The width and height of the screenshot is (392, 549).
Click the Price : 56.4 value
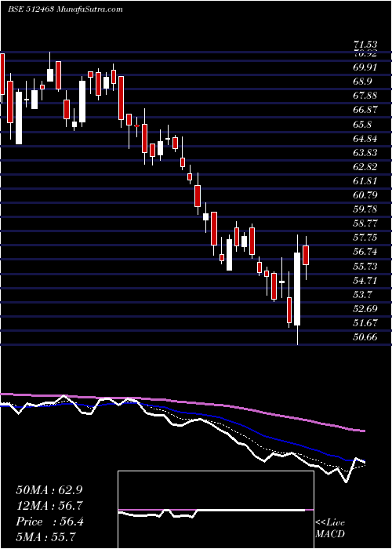[x=49, y=522]
